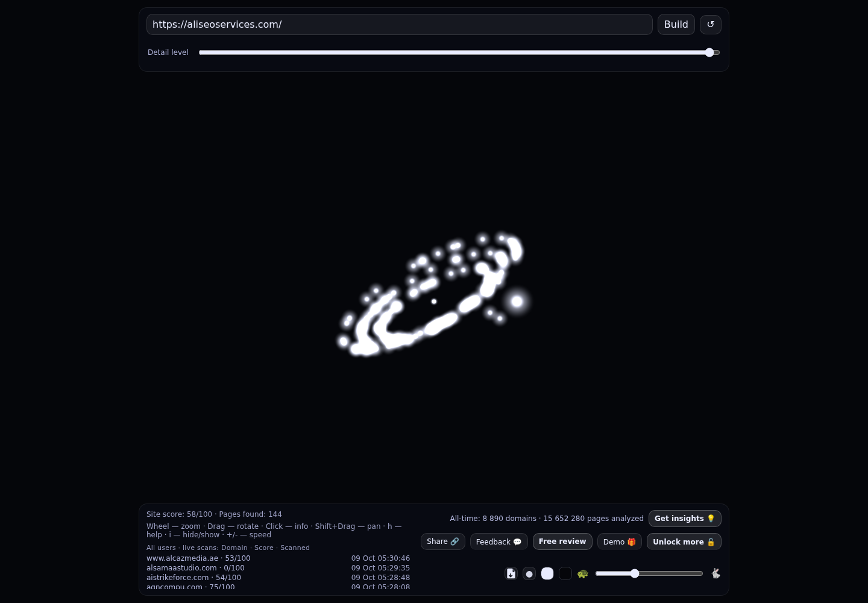Open the Share link button

click(443, 541)
